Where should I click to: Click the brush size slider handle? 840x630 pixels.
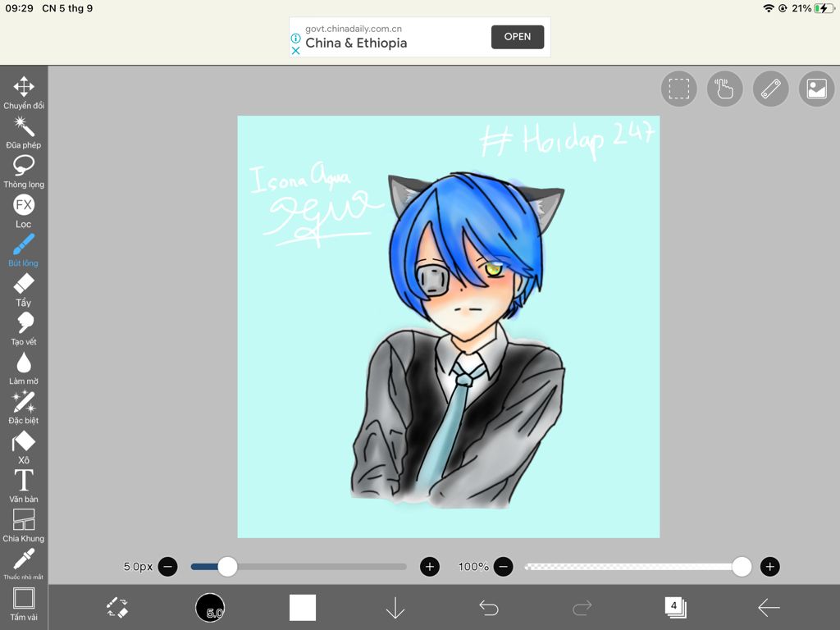(x=227, y=566)
